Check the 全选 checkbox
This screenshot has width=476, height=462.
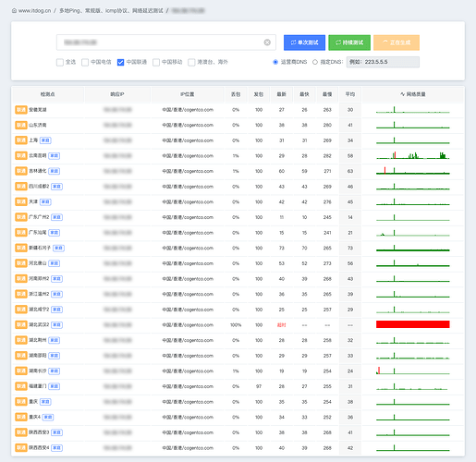(x=60, y=63)
